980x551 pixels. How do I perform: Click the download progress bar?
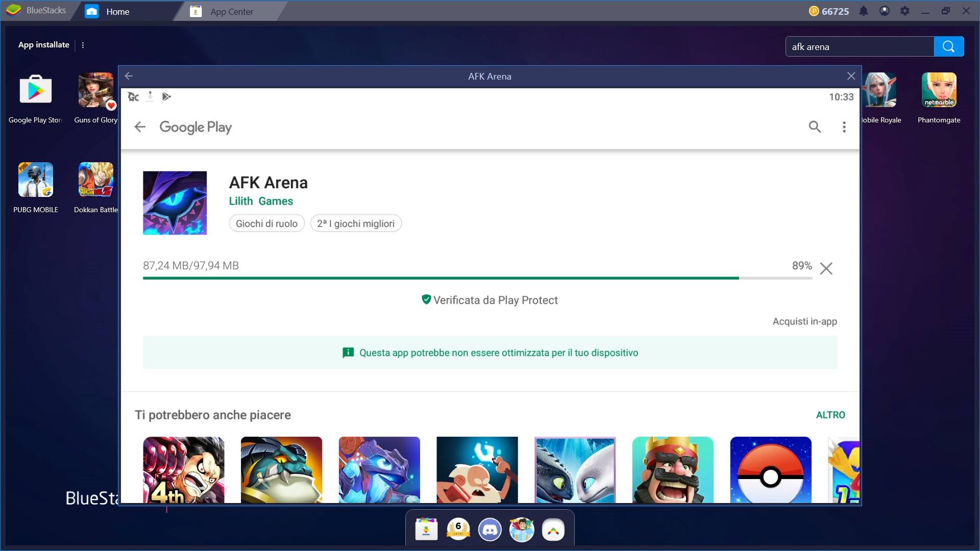pyautogui.click(x=477, y=278)
